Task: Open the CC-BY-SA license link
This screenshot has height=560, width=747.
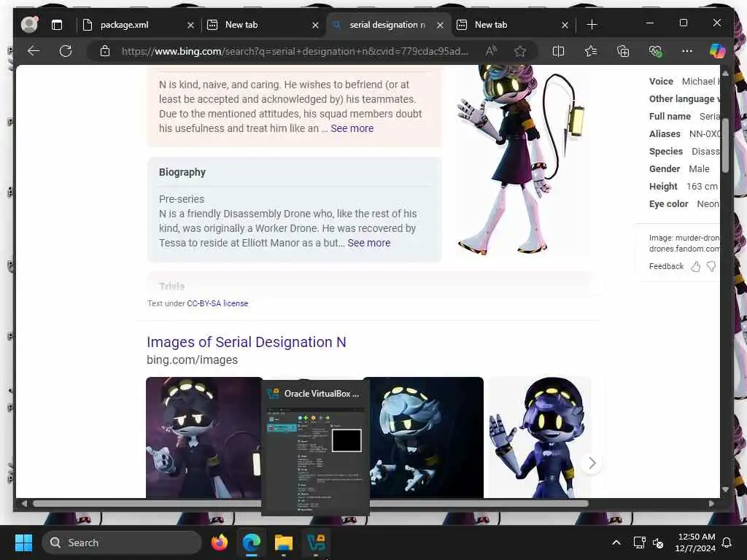Action: point(217,303)
